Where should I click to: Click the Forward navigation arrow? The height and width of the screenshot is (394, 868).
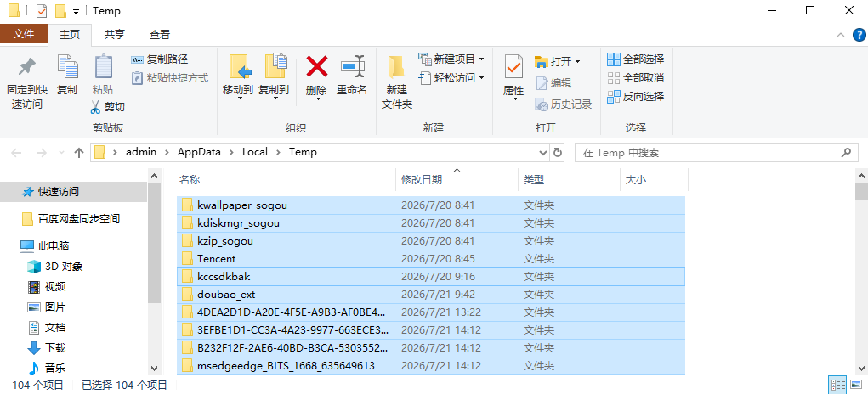click(x=41, y=153)
